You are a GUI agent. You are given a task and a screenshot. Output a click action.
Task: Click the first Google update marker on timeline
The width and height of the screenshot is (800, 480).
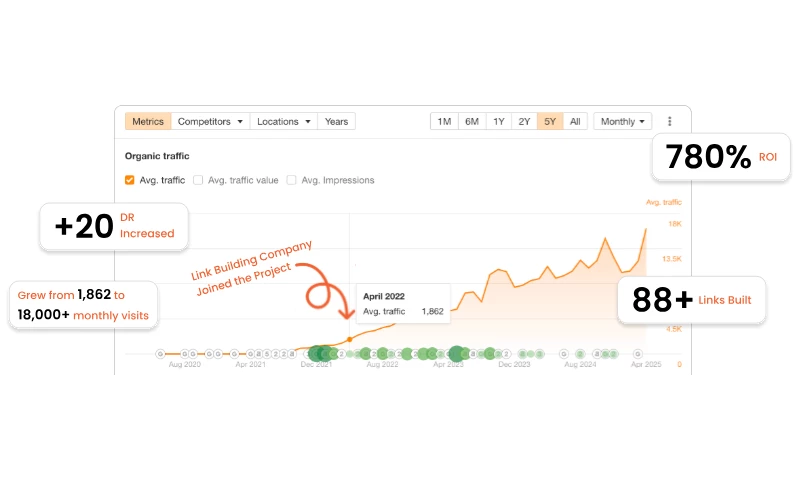coord(160,353)
